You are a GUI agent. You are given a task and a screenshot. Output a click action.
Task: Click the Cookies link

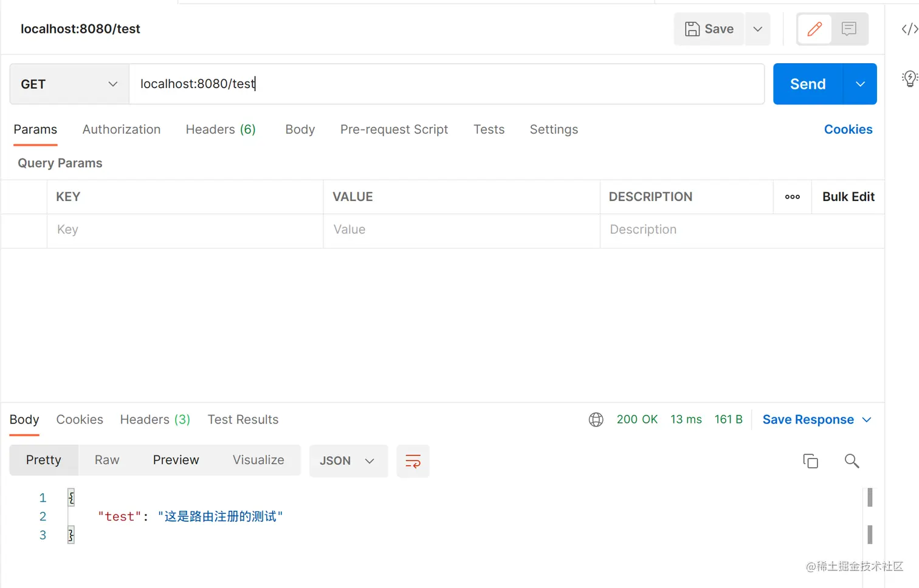(848, 129)
